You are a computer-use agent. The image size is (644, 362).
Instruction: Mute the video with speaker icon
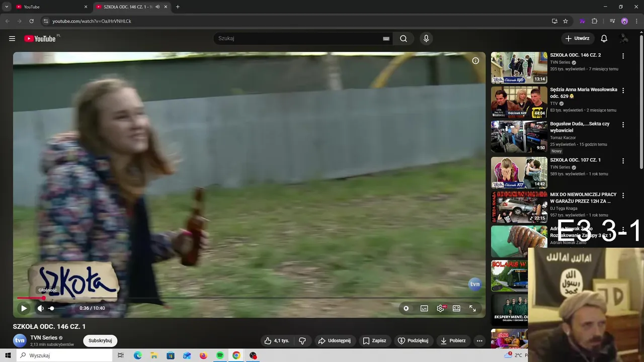40,308
